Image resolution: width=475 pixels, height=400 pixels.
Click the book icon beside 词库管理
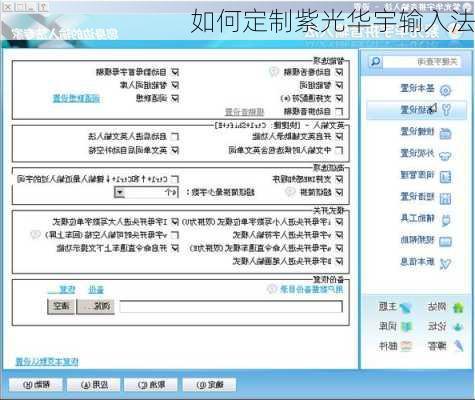445,177
